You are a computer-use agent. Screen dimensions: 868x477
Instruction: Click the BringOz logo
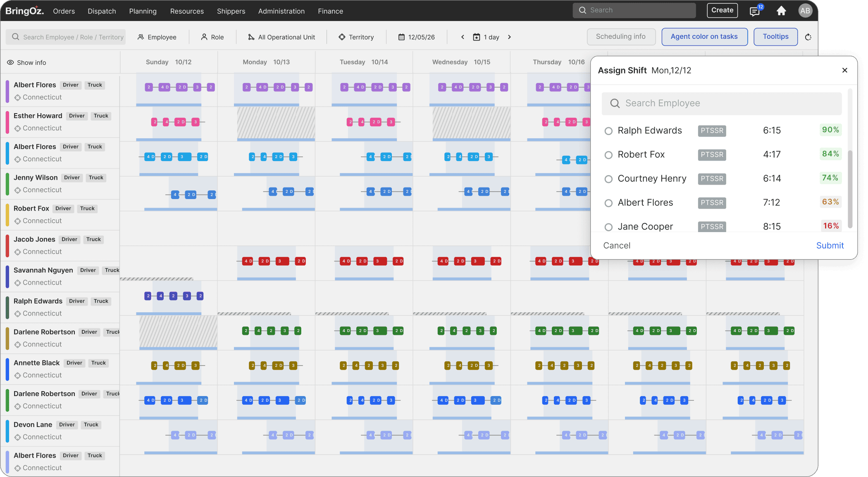click(x=24, y=11)
